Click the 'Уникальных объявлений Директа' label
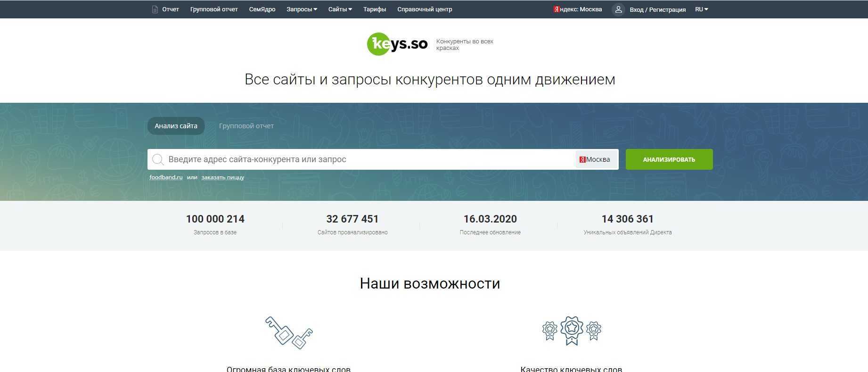This screenshot has width=868, height=372. pyautogui.click(x=628, y=232)
